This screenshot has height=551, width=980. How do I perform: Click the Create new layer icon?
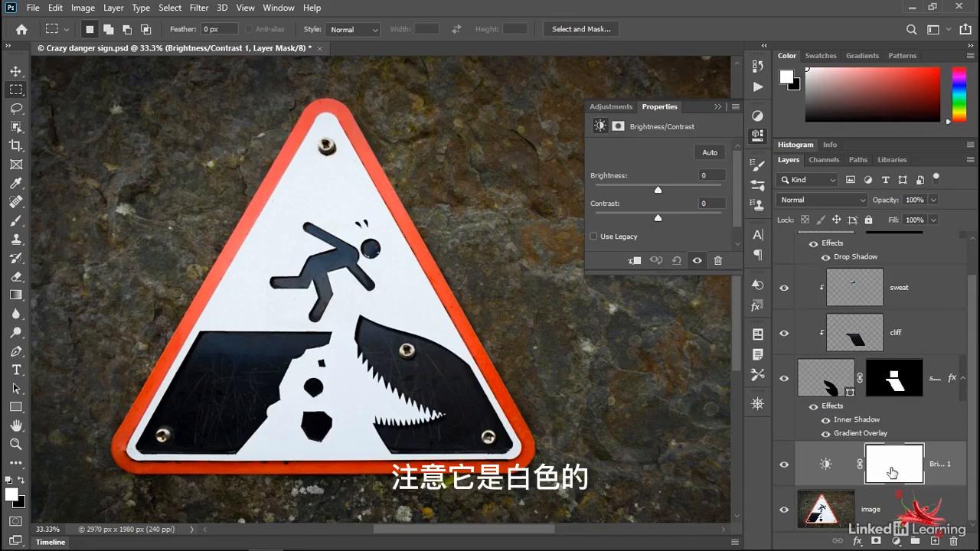tap(935, 541)
